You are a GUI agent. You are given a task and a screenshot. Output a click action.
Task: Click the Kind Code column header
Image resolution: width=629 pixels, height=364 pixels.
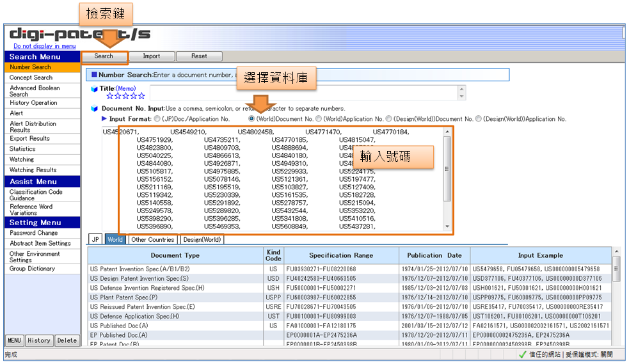click(274, 256)
